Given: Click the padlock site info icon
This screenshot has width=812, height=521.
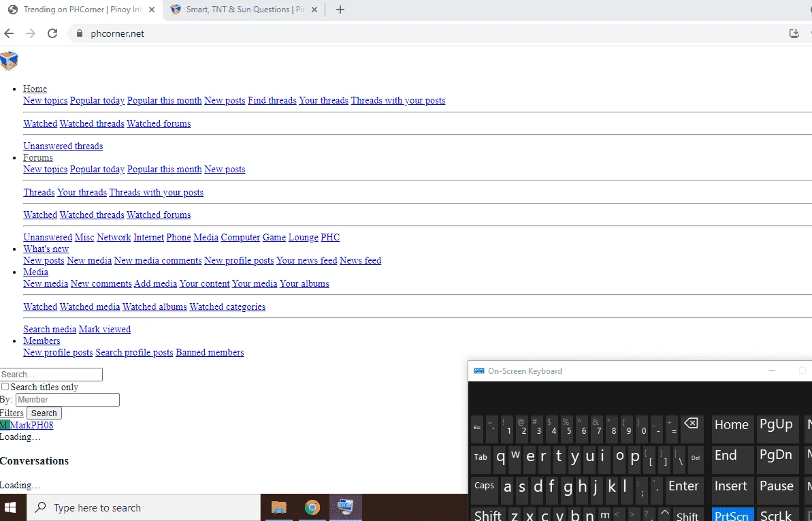Looking at the screenshot, I should 79,33.
